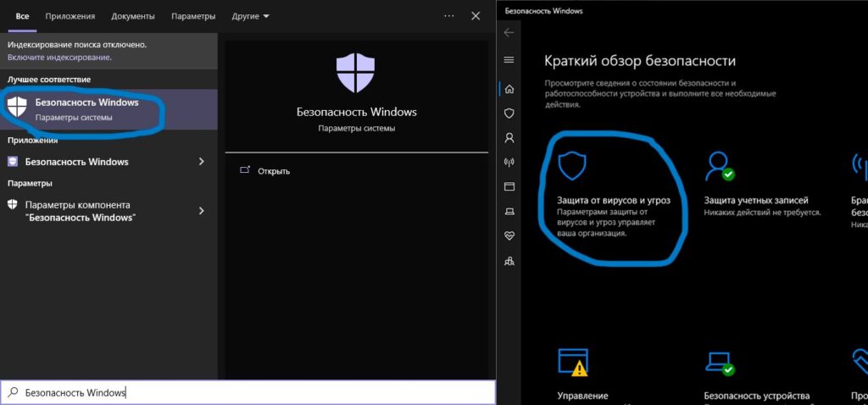Select Home icon in Security sidebar
The height and width of the screenshot is (405, 868).
coord(509,88)
